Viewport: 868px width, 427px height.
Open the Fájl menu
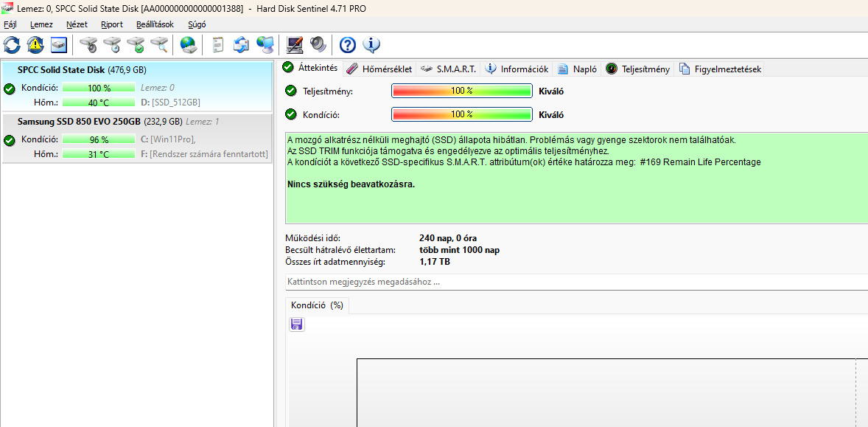(x=10, y=24)
